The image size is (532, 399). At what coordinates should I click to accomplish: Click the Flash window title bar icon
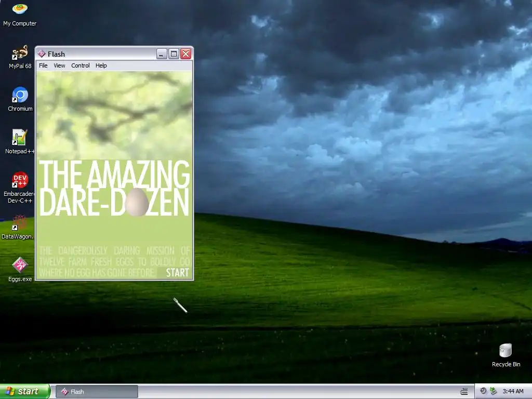tap(42, 54)
